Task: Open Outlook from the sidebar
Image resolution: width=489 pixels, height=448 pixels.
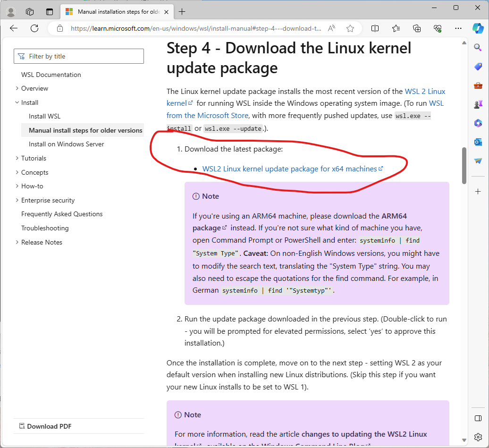Action: click(478, 142)
